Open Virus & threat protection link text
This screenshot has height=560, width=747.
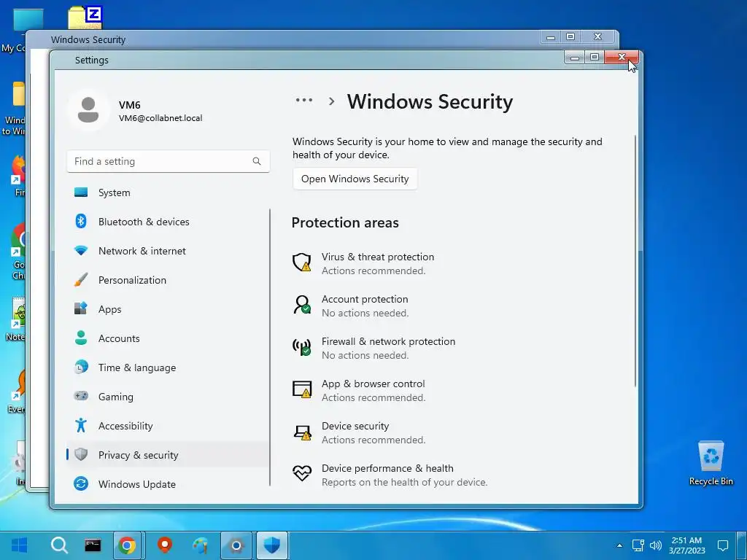tap(378, 257)
